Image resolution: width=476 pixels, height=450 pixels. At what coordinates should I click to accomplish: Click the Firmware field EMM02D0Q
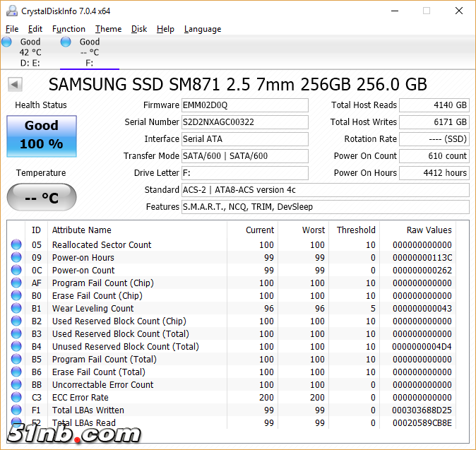244,105
